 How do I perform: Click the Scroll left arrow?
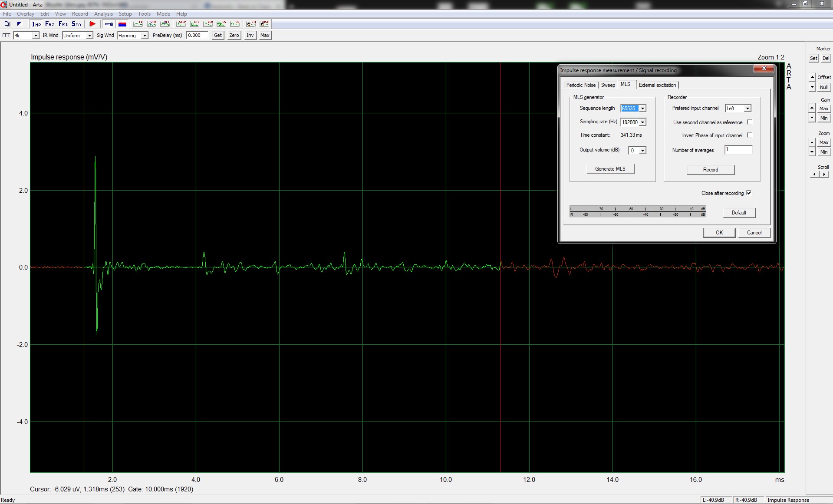[815, 175]
